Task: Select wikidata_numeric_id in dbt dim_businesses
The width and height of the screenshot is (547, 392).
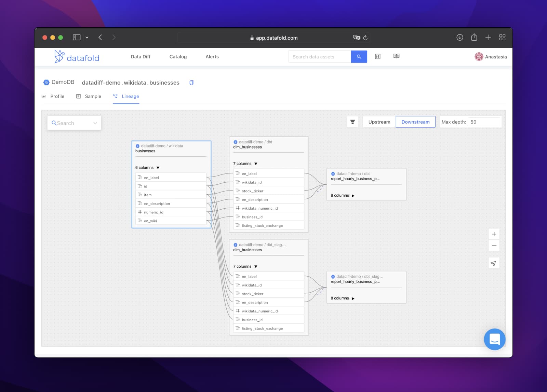Action: (269, 208)
